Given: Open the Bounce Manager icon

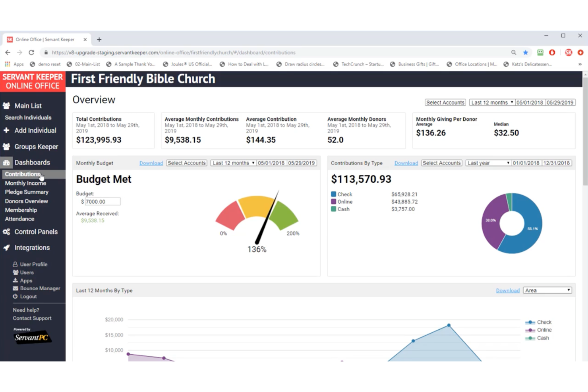Looking at the screenshot, I should 15,288.
